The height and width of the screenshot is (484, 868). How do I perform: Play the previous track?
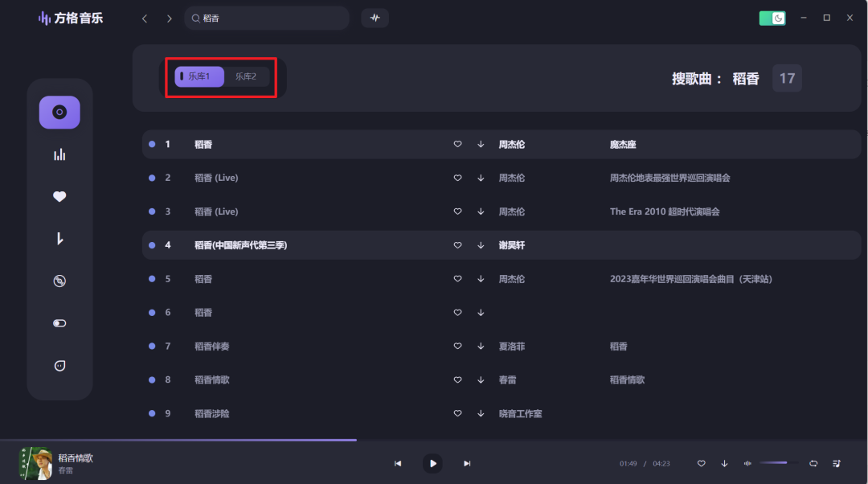click(x=398, y=464)
